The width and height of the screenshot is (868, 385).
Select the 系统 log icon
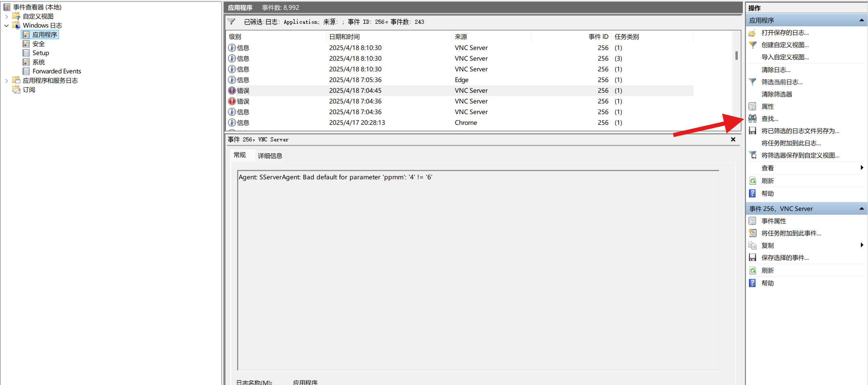[26, 62]
